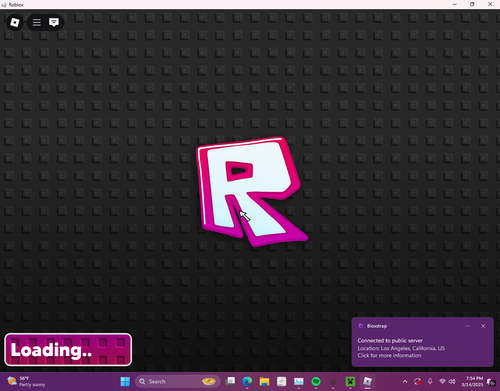
Task: Click the Connected to public server text
Action: [390, 340]
